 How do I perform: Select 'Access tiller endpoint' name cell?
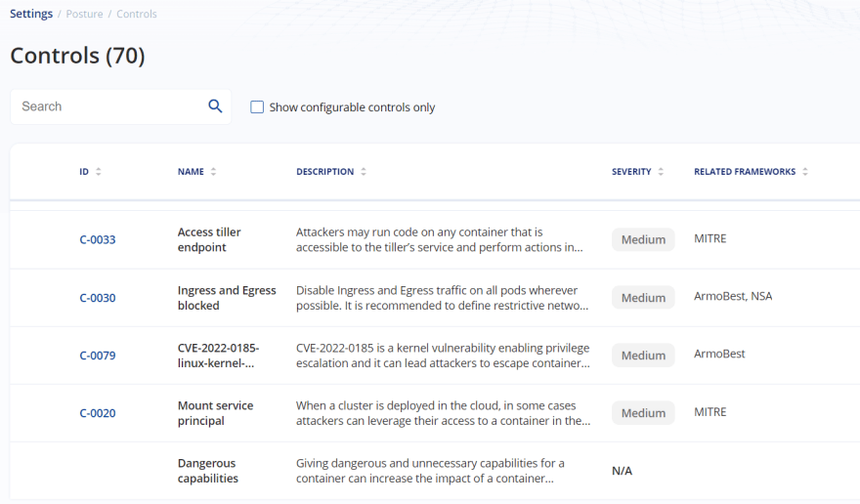(x=209, y=239)
